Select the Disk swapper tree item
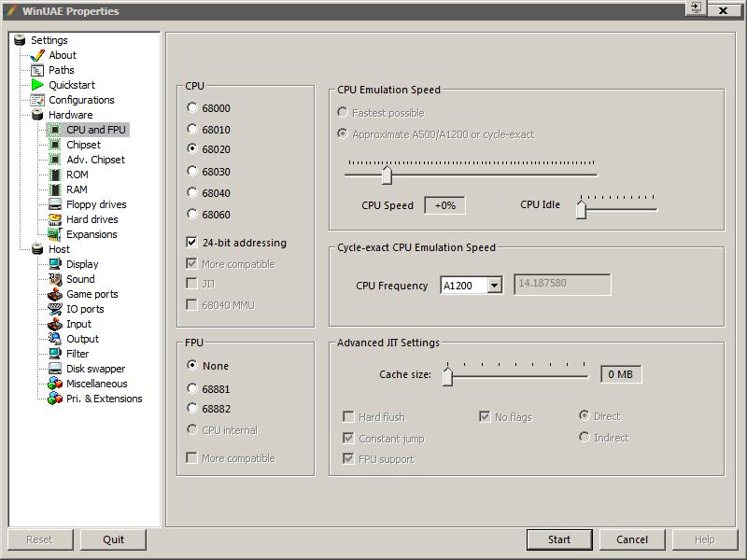 click(95, 369)
